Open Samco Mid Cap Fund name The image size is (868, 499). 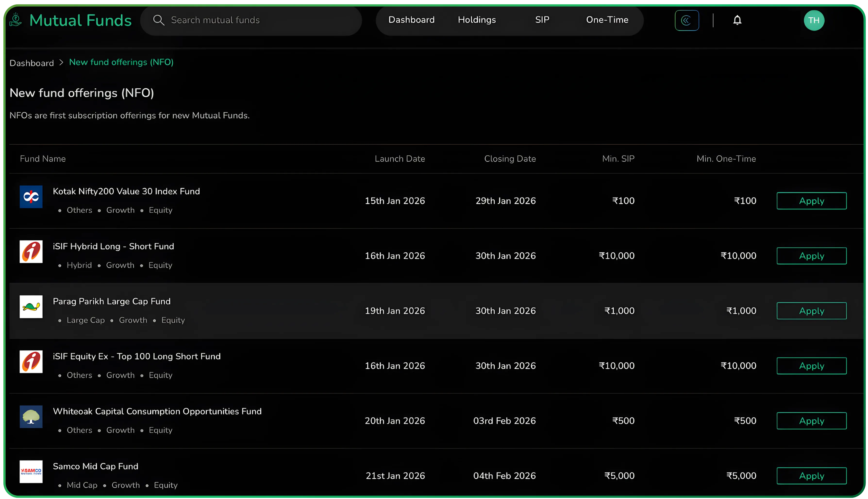pos(96,466)
